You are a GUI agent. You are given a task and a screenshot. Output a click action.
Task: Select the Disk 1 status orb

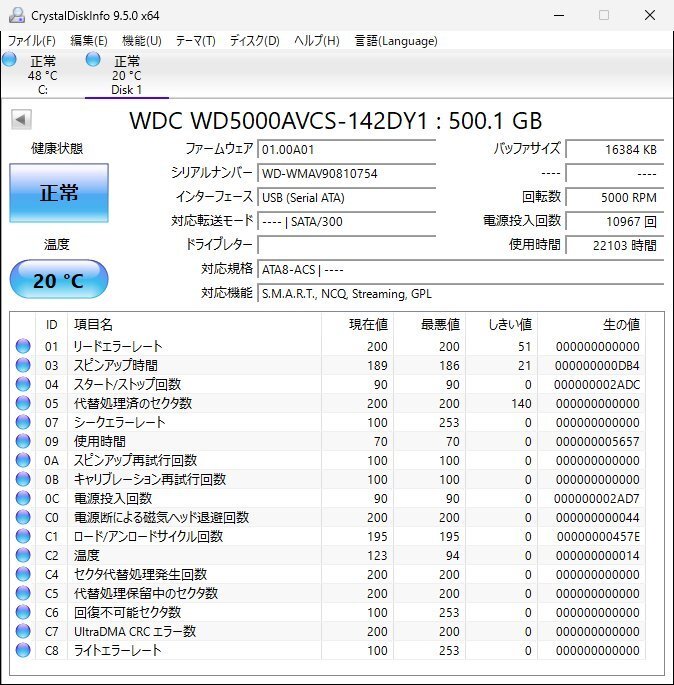pos(93,59)
